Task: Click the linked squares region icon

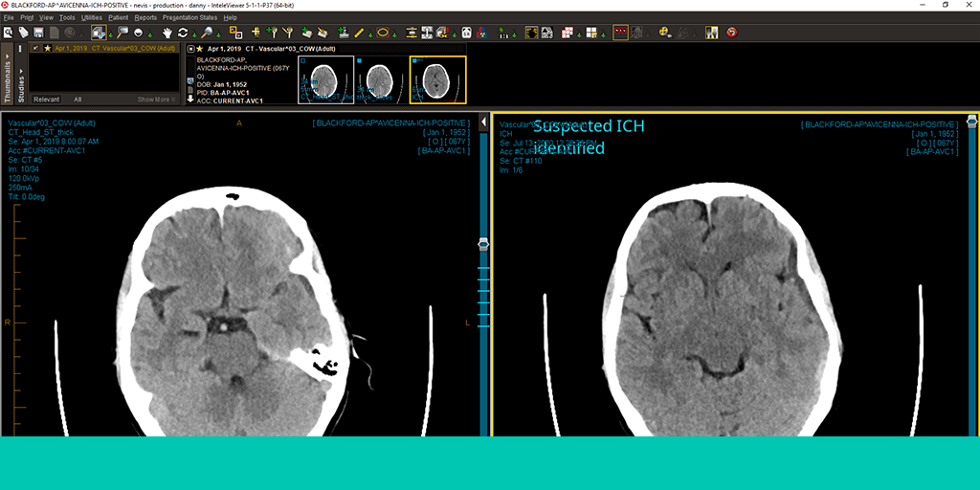Action: pyautogui.click(x=235, y=33)
